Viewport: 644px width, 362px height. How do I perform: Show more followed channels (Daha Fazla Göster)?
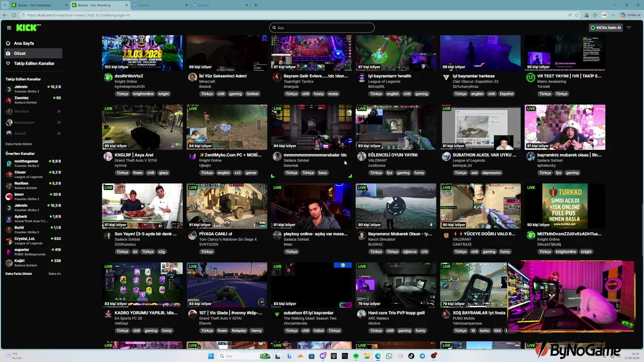coord(19,144)
